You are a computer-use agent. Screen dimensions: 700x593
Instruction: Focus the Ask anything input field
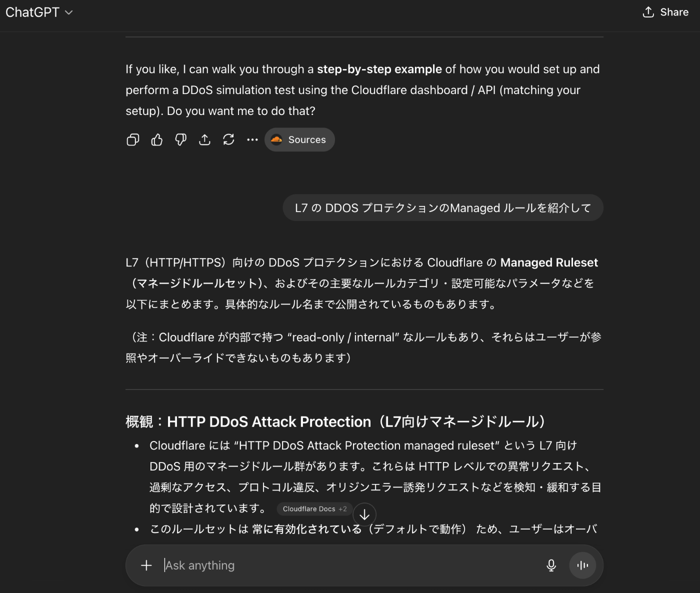click(350, 565)
